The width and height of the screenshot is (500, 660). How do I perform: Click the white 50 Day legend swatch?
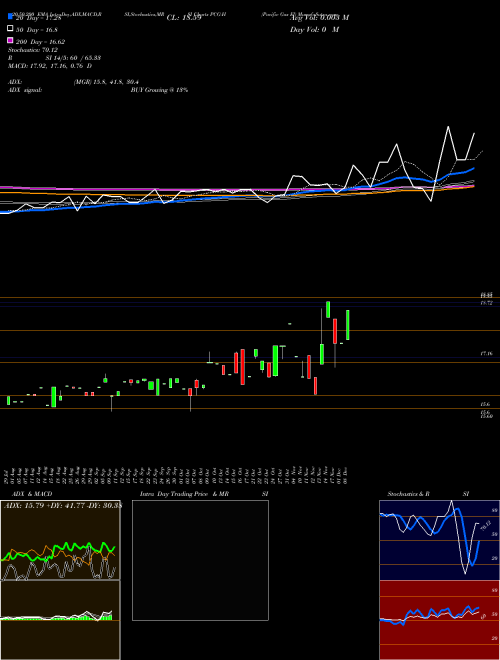[x=10, y=29]
